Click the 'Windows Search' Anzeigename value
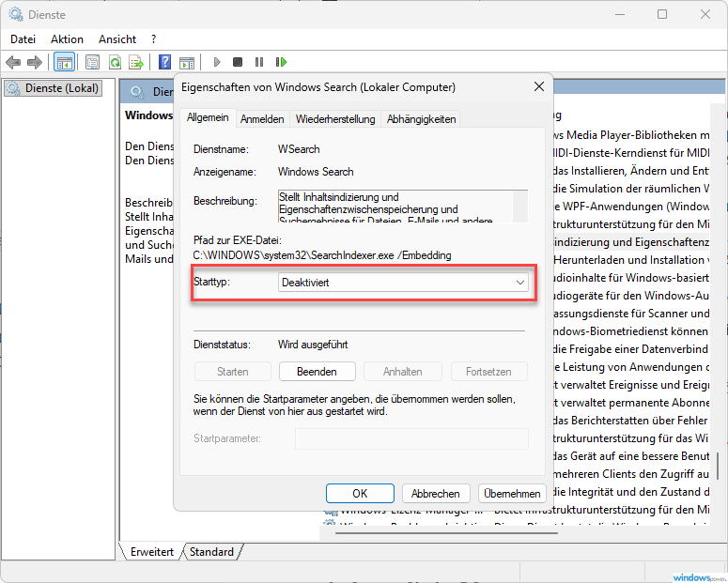This screenshot has height=583, width=728. [x=316, y=172]
